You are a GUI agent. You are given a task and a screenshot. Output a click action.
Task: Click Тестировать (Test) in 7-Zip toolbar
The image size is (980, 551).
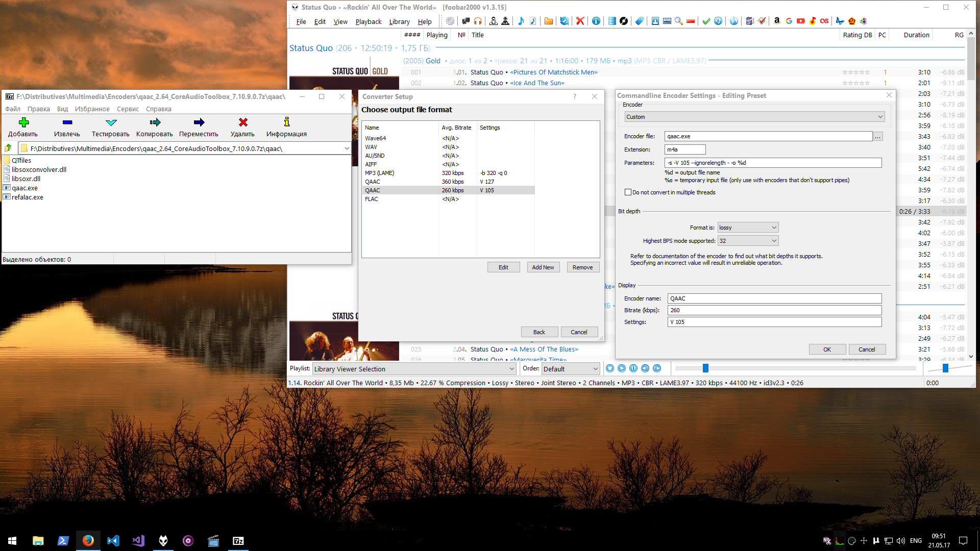click(x=111, y=127)
